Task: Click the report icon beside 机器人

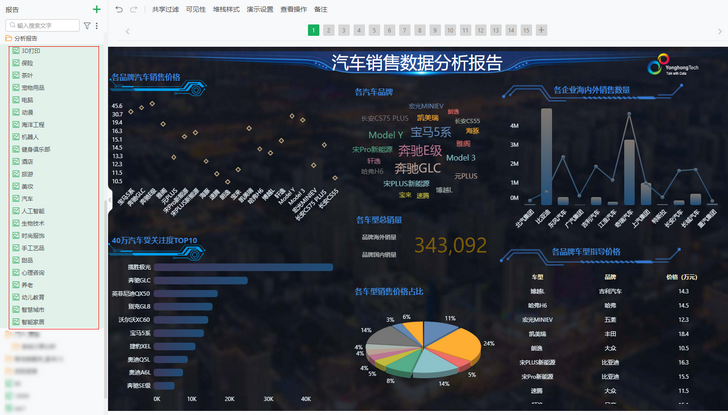Action: click(x=16, y=137)
